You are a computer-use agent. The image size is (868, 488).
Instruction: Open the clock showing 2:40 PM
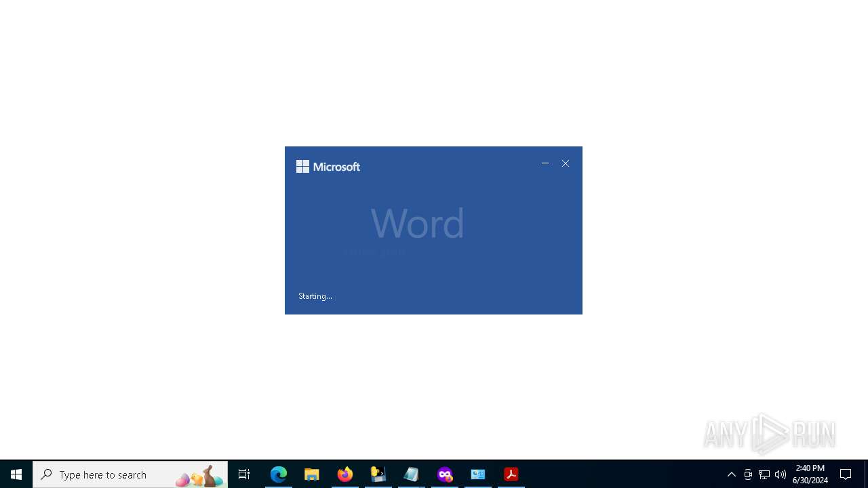pyautogui.click(x=810, y=474)
